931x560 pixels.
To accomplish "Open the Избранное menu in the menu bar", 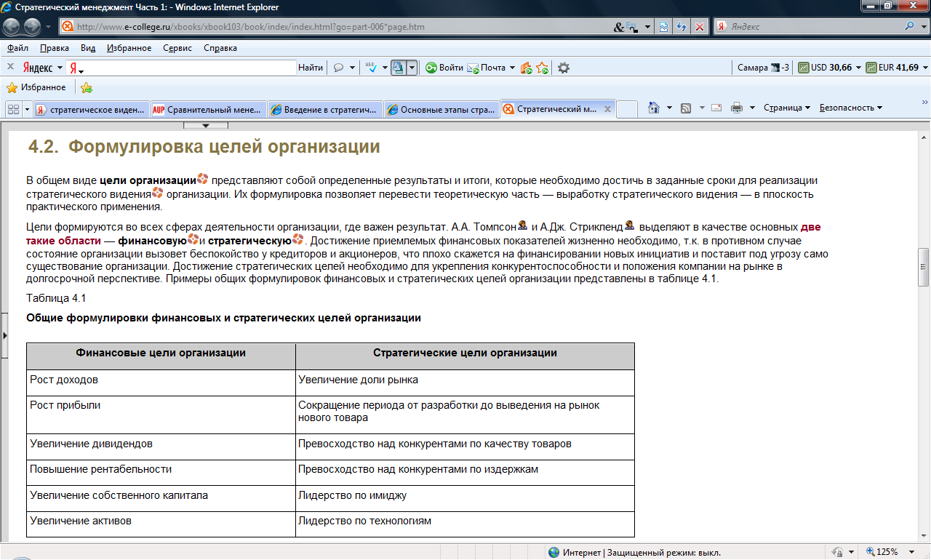I will point(129,48).
